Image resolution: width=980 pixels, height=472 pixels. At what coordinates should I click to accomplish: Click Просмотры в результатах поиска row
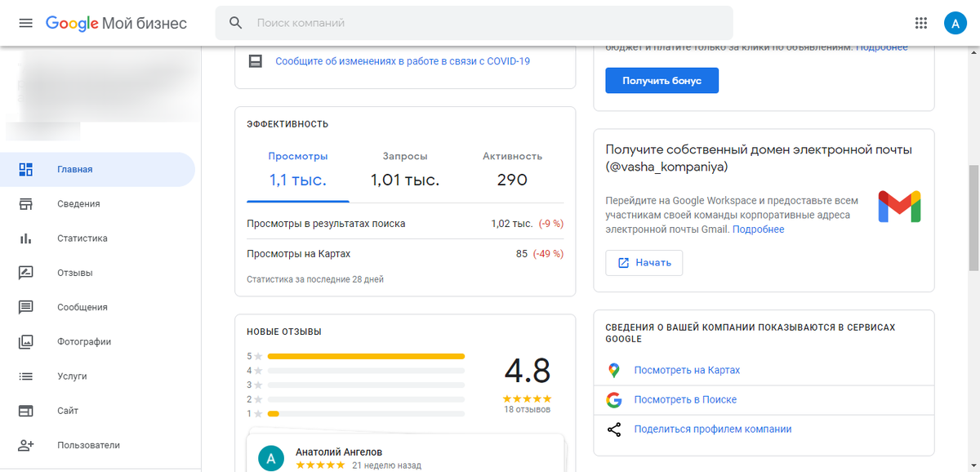pos(405,223)
